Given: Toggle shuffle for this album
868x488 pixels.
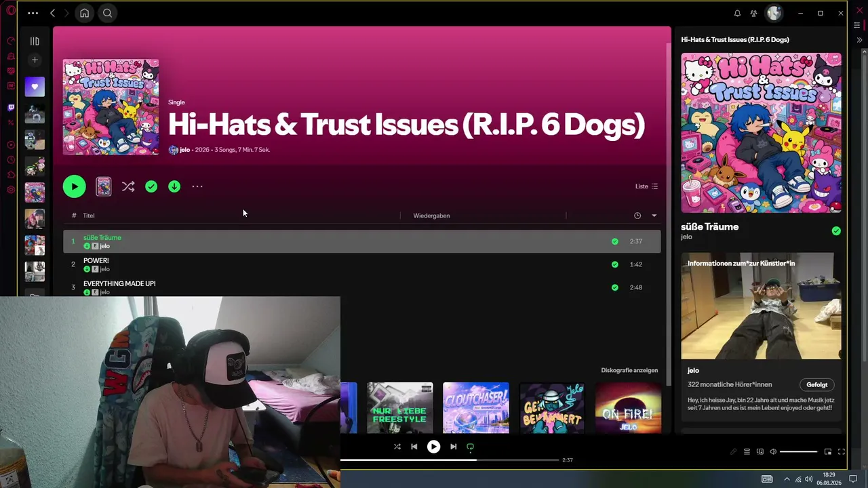Looking at the screenshot, I should click(128, 186).
